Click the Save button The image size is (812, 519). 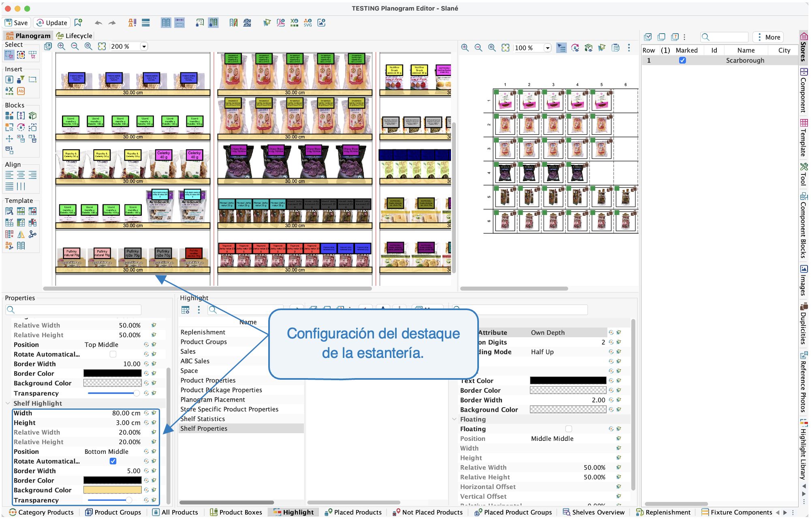tap(16, 23)
